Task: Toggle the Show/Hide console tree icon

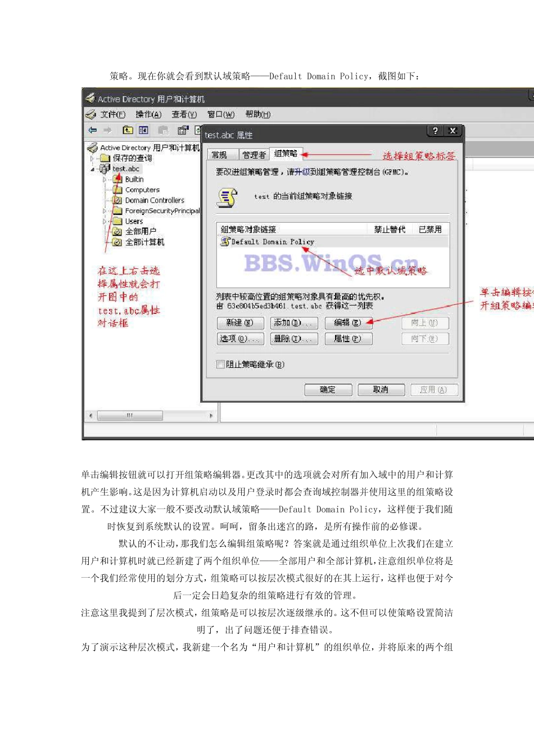Action: click(143, 130)
